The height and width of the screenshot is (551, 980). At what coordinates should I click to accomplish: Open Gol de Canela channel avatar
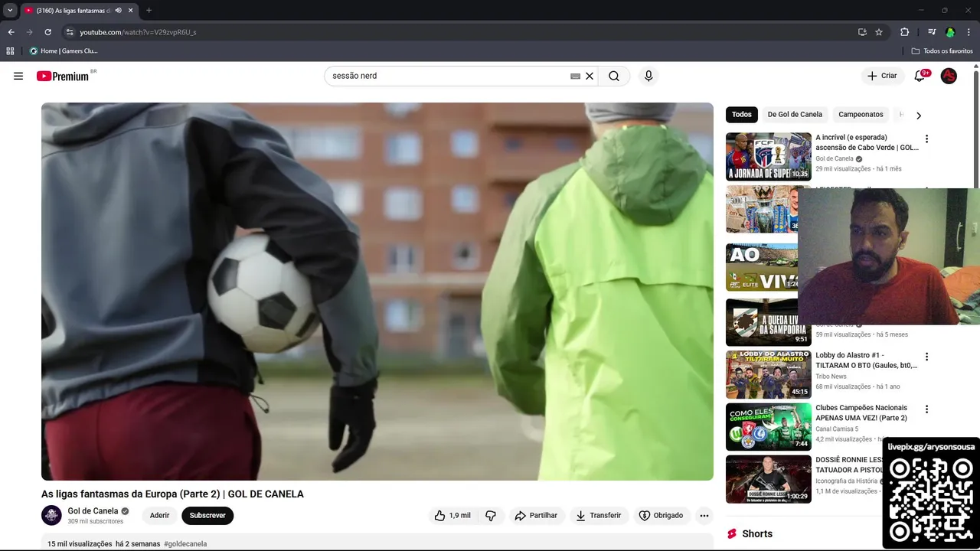pos(51,515)
